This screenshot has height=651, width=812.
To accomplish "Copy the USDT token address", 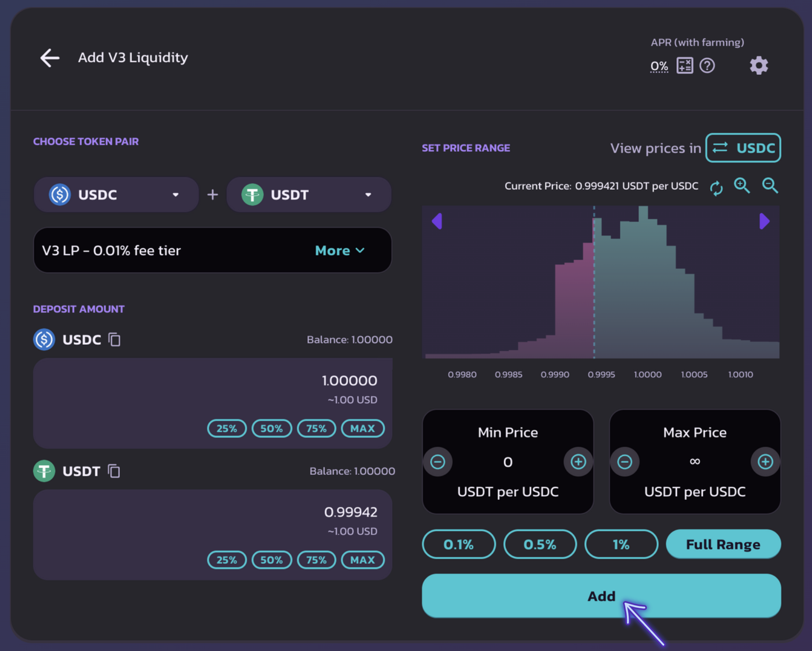I will 114,471.
